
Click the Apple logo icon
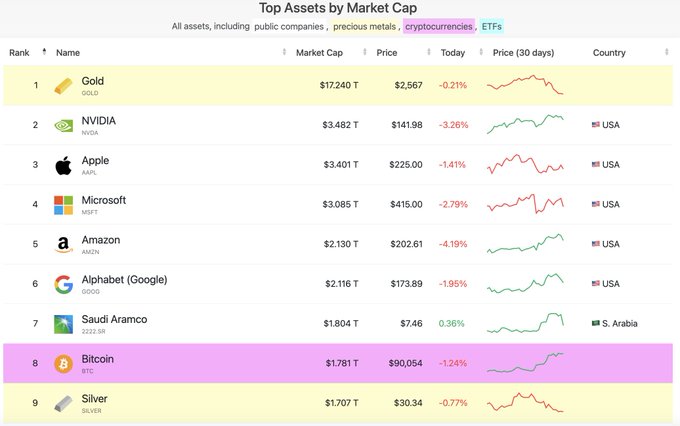pyautogui.click(x=64, y=165)
